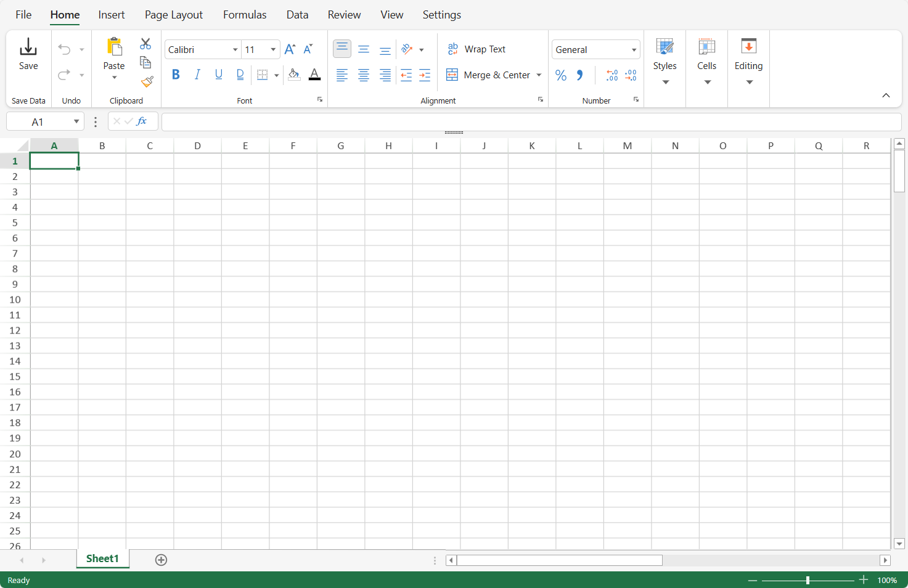Select the Format Painter brush
The width and height of the screenshot is (908, 588).
pos(147,81)
